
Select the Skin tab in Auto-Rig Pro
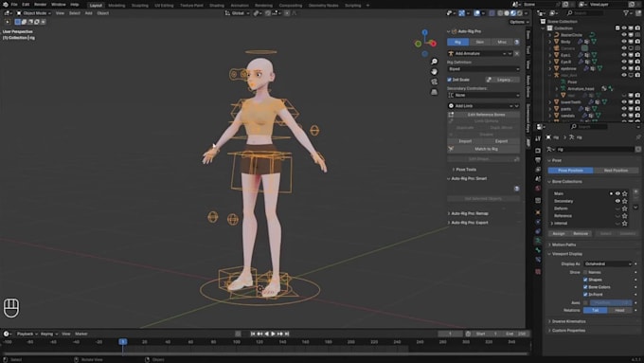480,42
